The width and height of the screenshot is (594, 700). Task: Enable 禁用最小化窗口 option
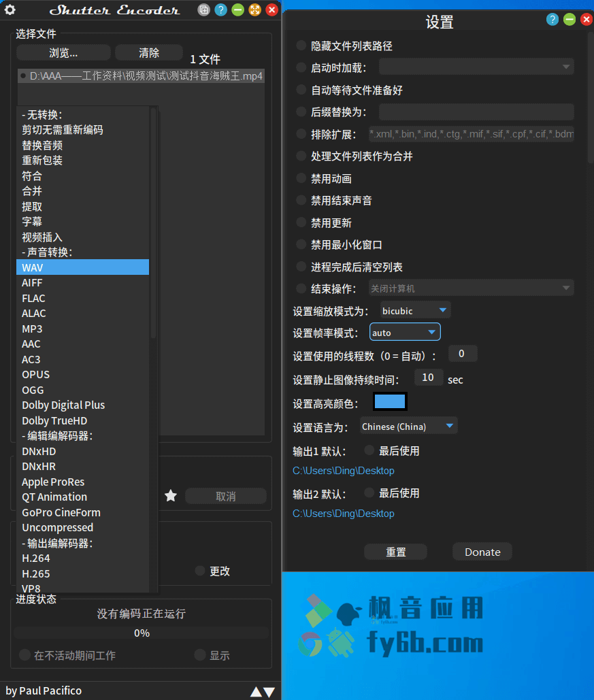point(301,244)
